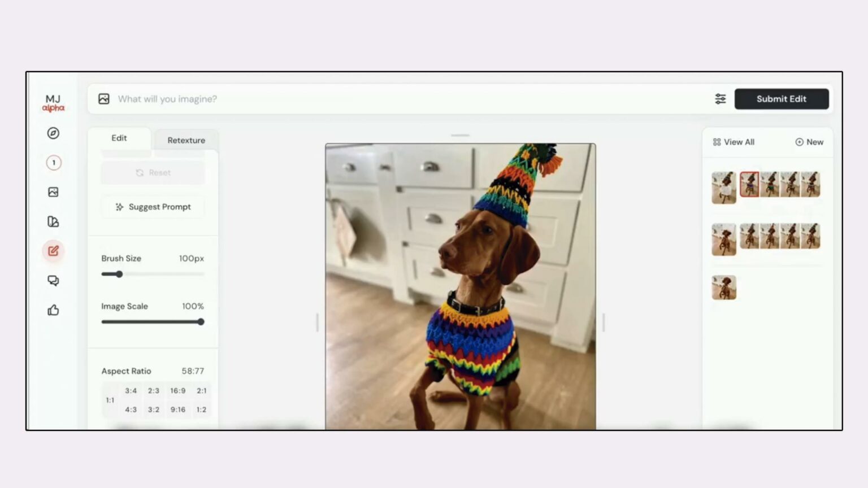Open the chat bubbles icon in sidebar
Image resolution: width=868 pixels, height=488 pixels.
point(53,281)
